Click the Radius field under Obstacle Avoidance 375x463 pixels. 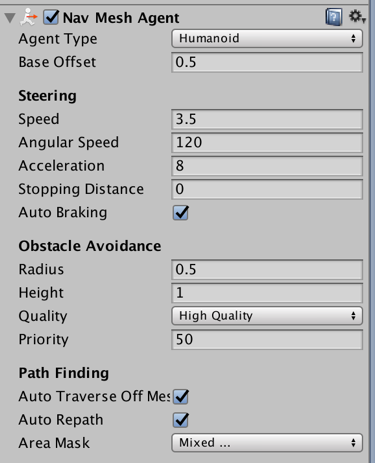(267, 269)
